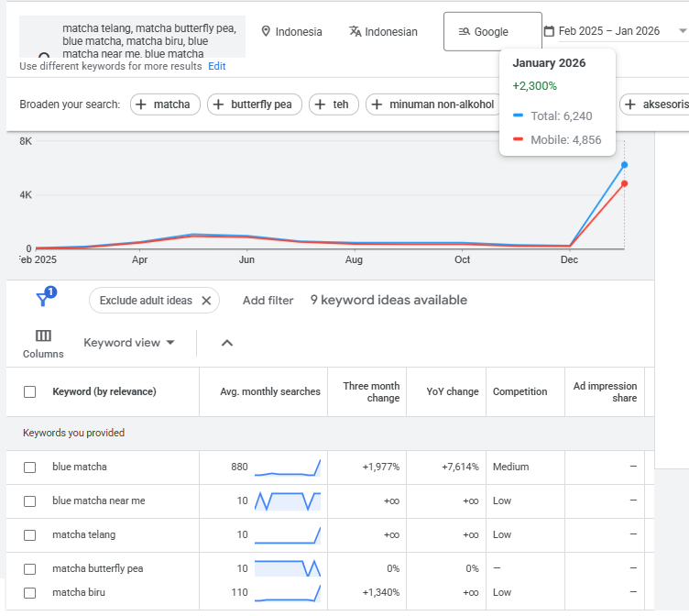Viewport: 689px width, 616px height.
Task: Click the filter funnel icon
Action: click(43, 300)
